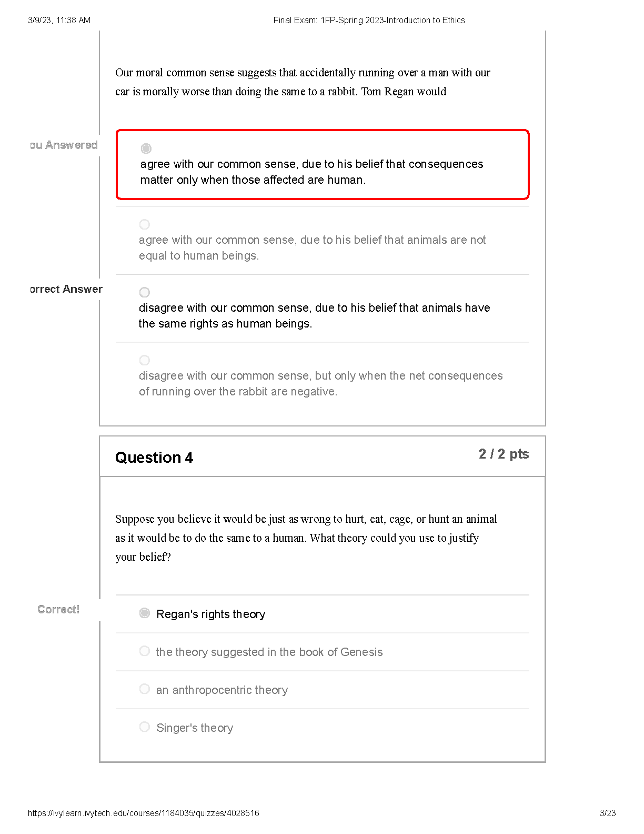
Task: Select the Regan's rights theory radio button
Action: [145, 613]
